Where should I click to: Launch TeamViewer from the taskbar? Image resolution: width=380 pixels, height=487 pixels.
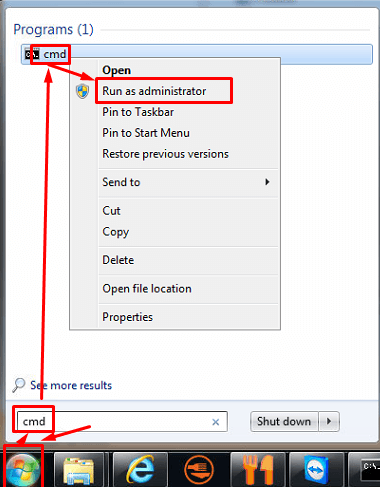click(316, 470)
